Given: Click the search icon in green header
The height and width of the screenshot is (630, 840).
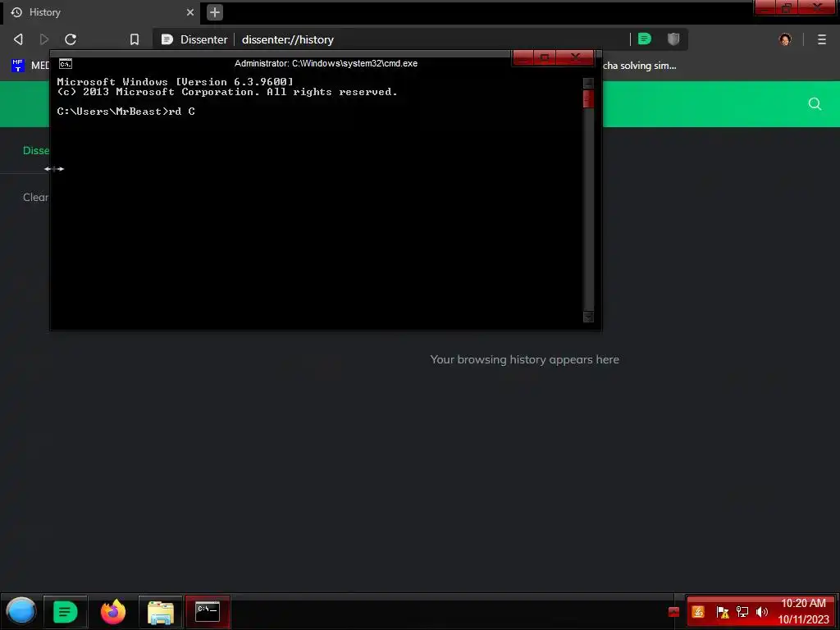Looking at the screenshot, I should coord(815,104).
